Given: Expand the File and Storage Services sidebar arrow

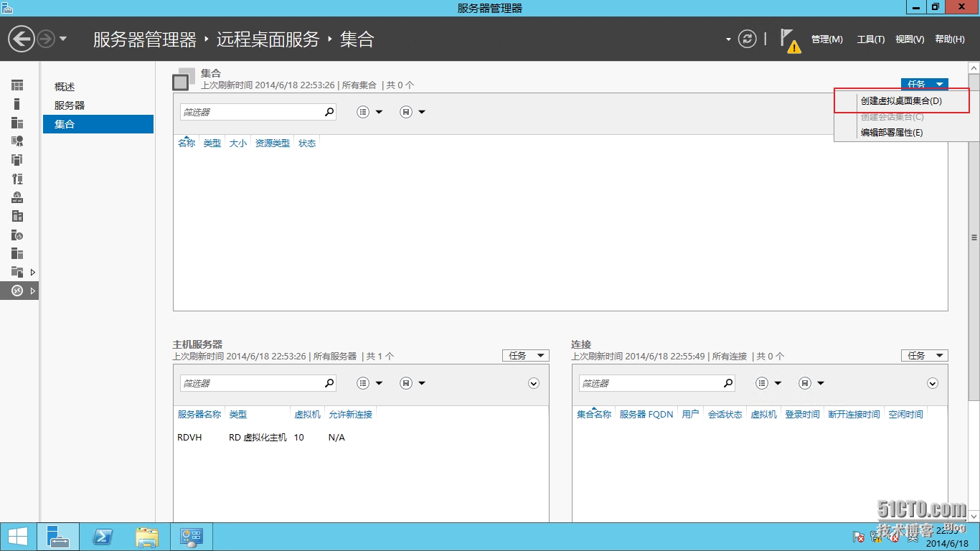Looking at the screenshot, I should click(32, 272).
